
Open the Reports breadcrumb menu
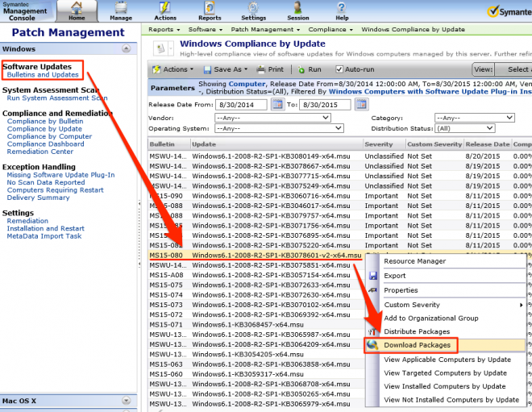[x=164, y=30]
